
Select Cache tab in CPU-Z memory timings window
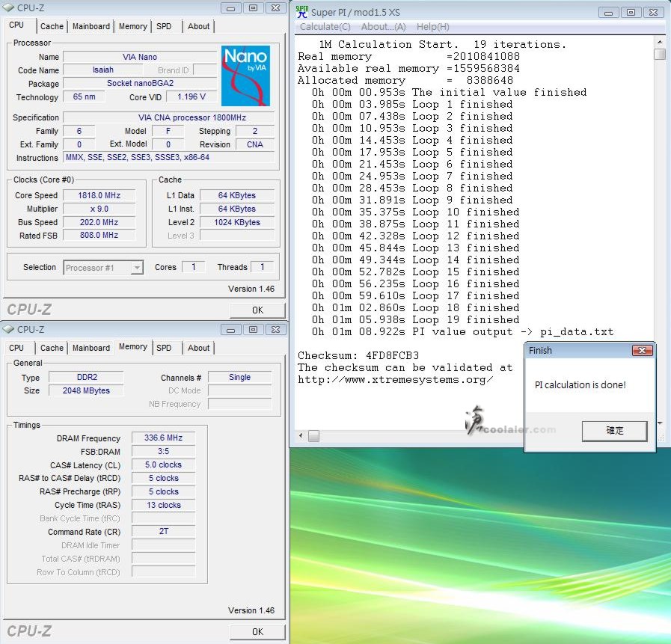pyautogui.click(x=52, y=348)
